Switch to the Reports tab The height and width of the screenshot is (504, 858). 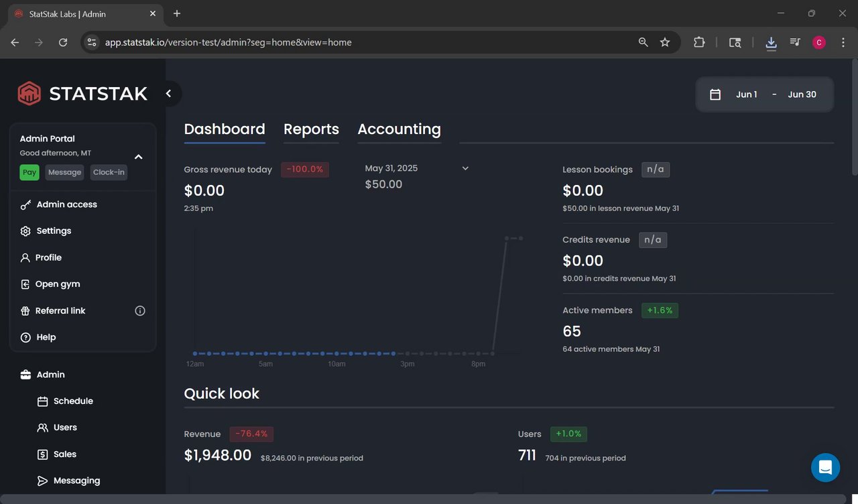coord(311,129)
